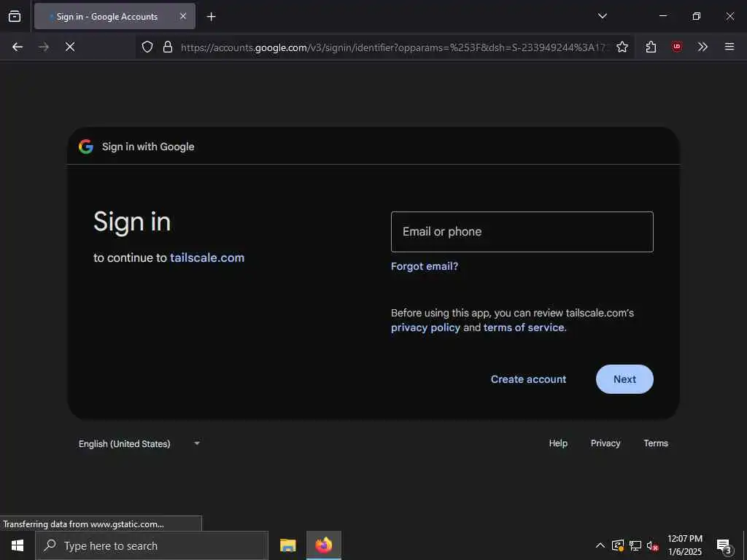Expand the list all tabs chevron
Screen dimensions: 747x560
602,16
